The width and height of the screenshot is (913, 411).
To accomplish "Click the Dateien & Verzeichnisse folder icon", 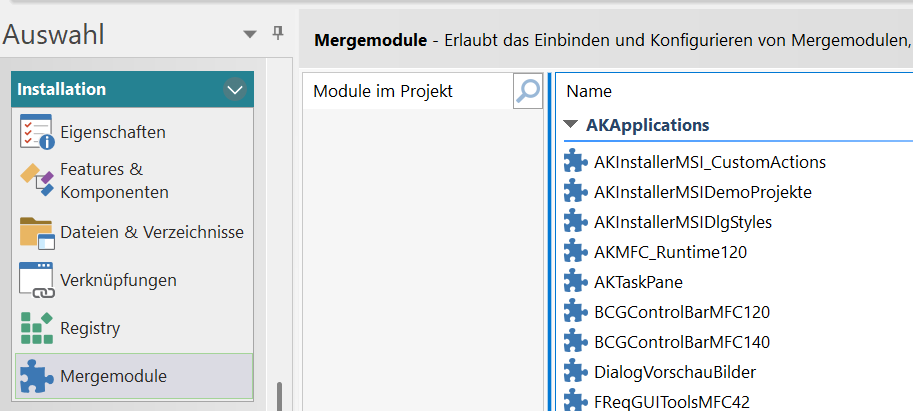I will coord(36,233).
